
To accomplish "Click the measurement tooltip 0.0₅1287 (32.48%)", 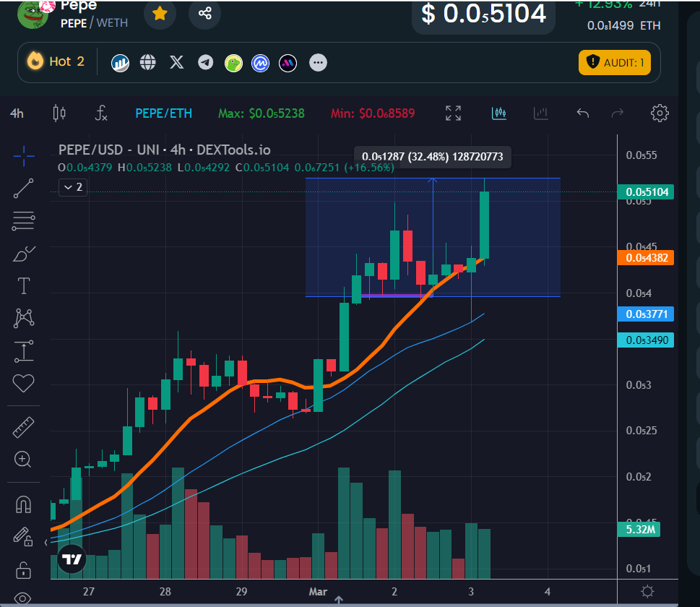I will (x=432, y=157).
